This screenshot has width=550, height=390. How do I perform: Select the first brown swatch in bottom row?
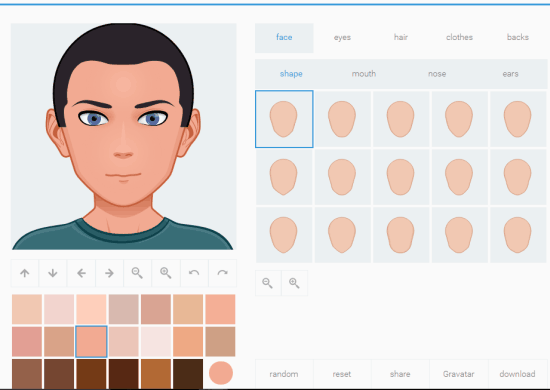[x=27, y=374]
